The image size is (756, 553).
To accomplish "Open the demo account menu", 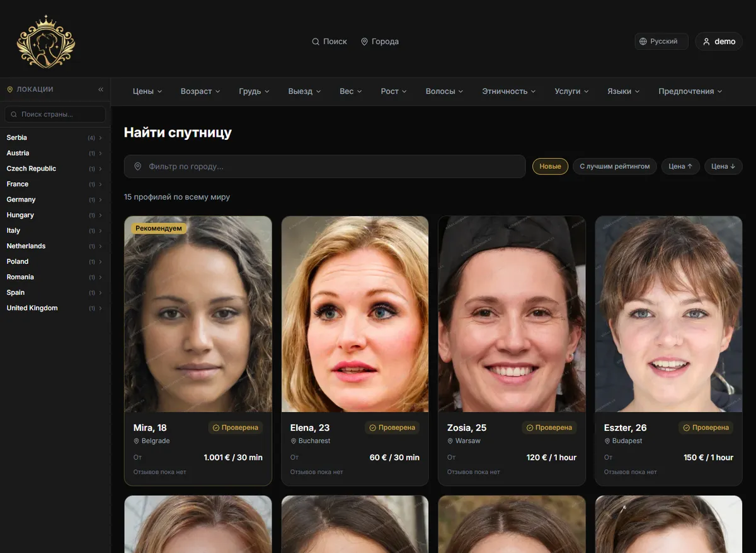I will pyautogui.click(x=719, y=42).
